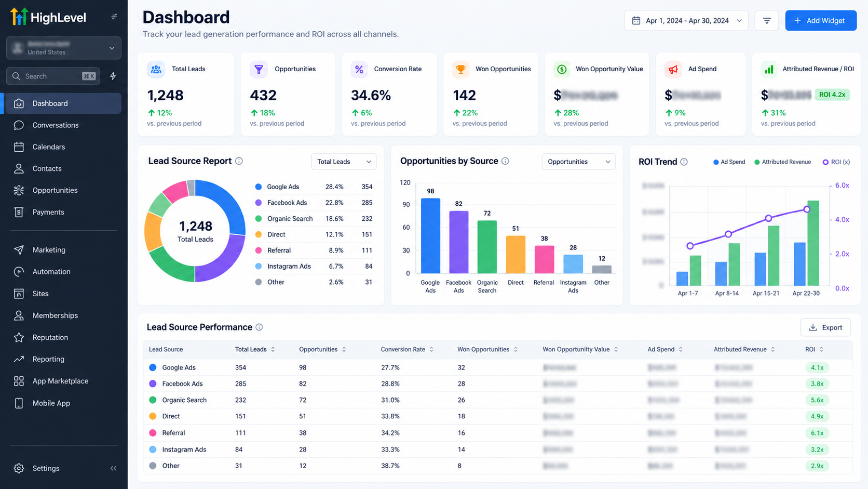This screenshot has width=868, height=489.
Task: Click the Google Ads blue legend dot
Action: coord(258,187)
